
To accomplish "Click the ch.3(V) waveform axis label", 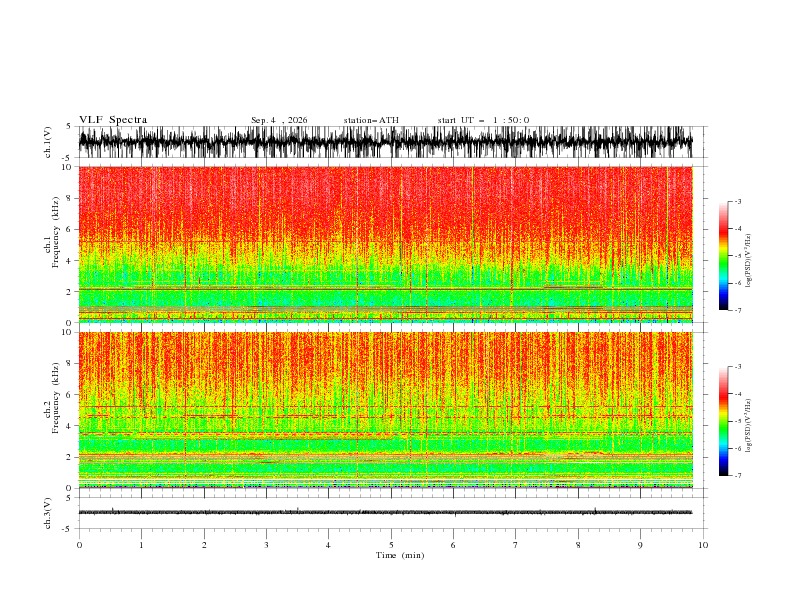I will [48, 513].
